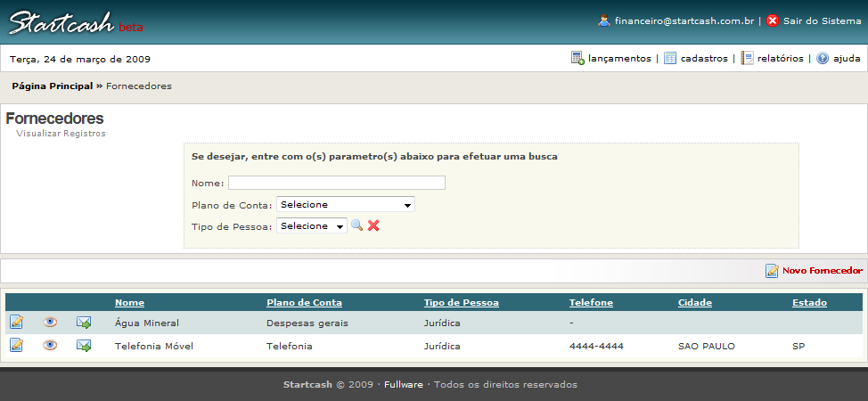The height and width of the screenshot is (401, 868).
Task: Click the Startcash beta logo
Action: click(x=76, y=23)
